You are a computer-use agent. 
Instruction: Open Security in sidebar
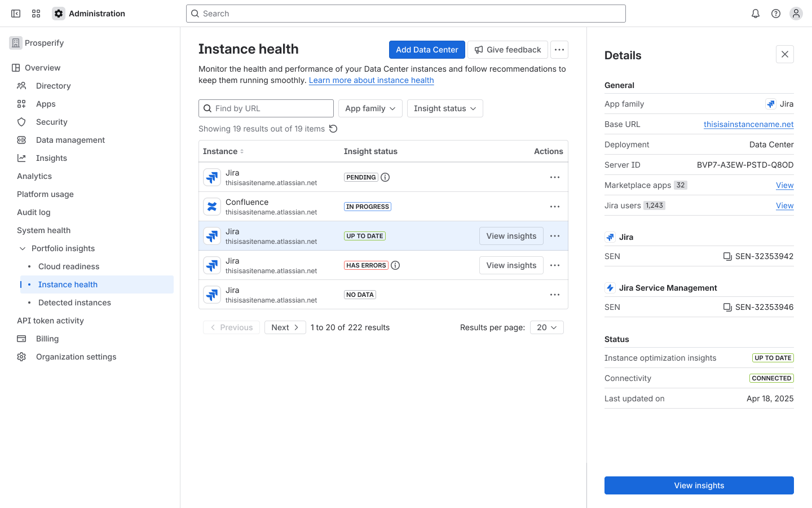pyautogui.click(x=52, y=122)
